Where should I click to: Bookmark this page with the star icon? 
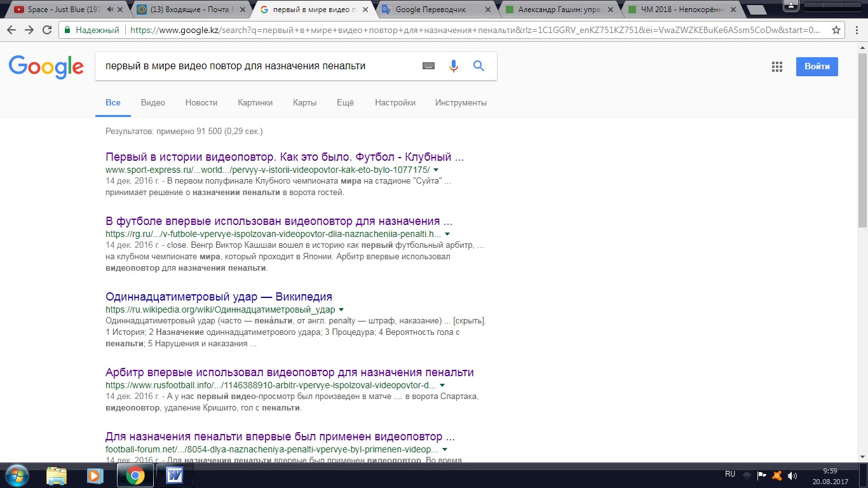[836, 30]
